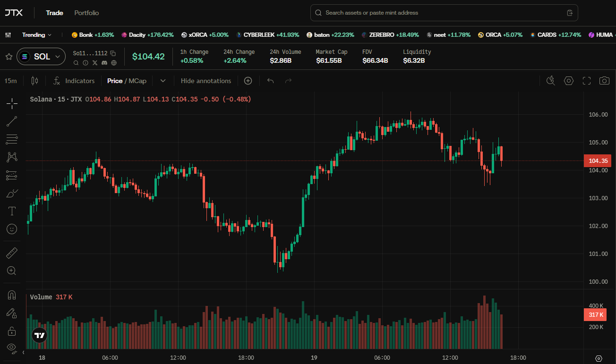Copy the So11...1112 mint address

113,53
